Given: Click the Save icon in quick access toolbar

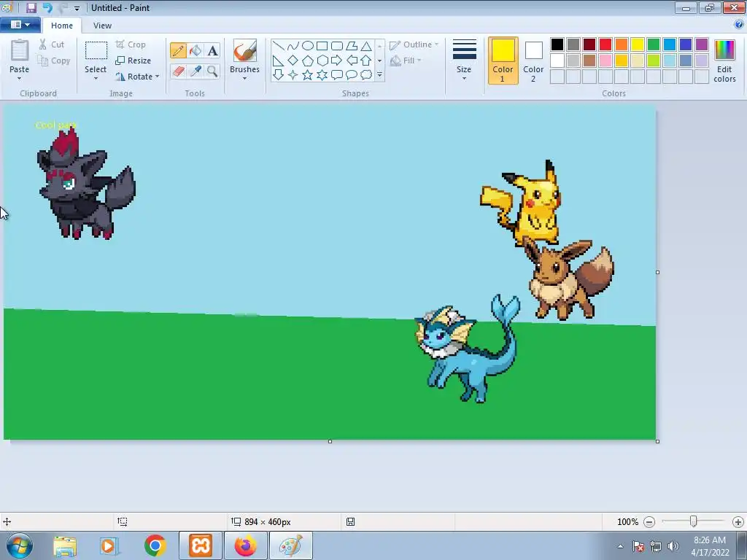Looking at the screenshot, I should [31, 7].
